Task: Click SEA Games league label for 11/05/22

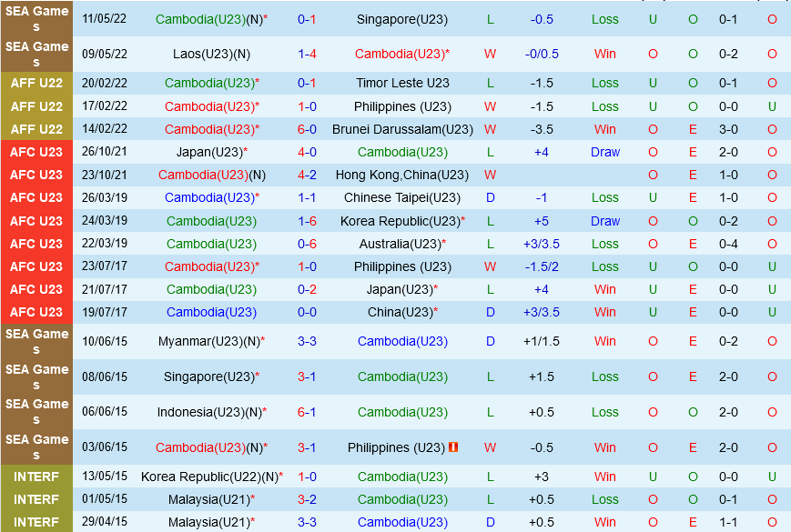Action: point(36,18)
